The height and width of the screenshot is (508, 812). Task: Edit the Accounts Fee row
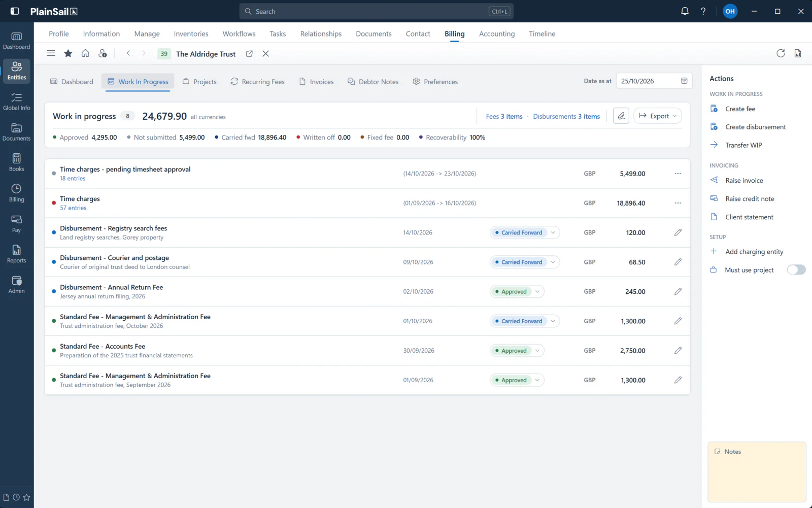pyautogui.click(x=678, y=351)
